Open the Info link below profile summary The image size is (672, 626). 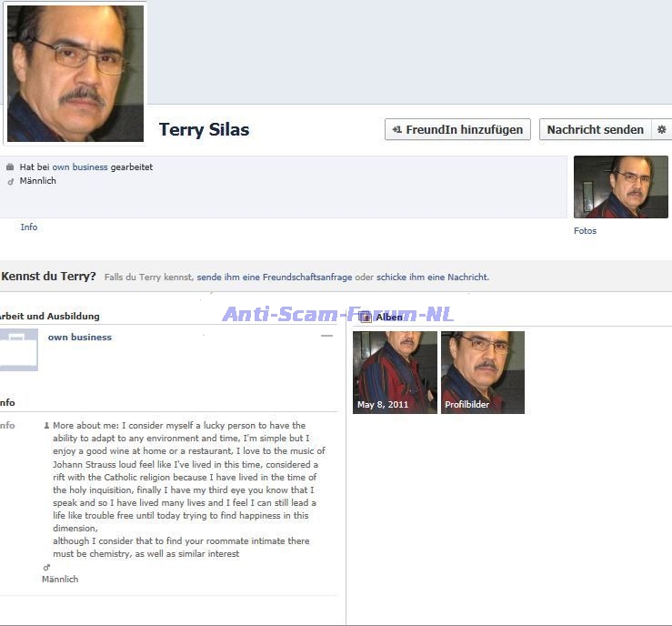click(x=29, y=227)
